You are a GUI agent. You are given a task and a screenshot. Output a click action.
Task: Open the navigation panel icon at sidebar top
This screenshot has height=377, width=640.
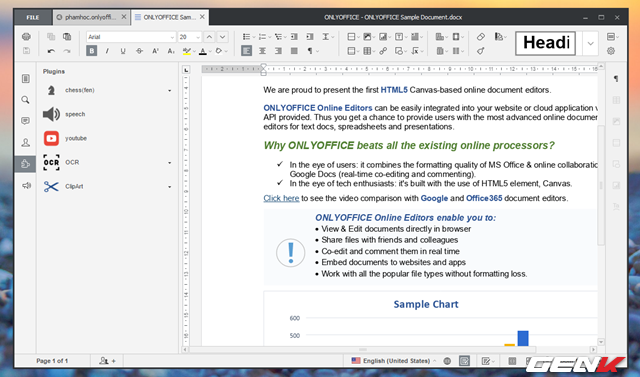[x=25, y=78]
